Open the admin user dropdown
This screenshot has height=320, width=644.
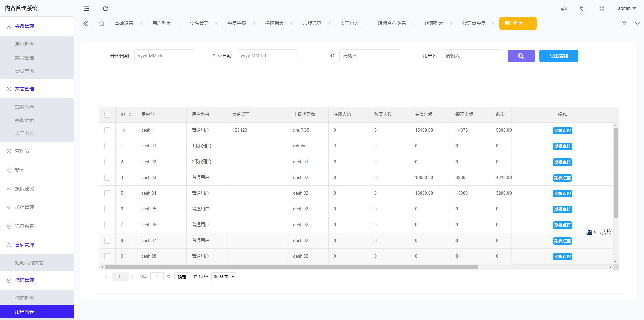(627, 9)
